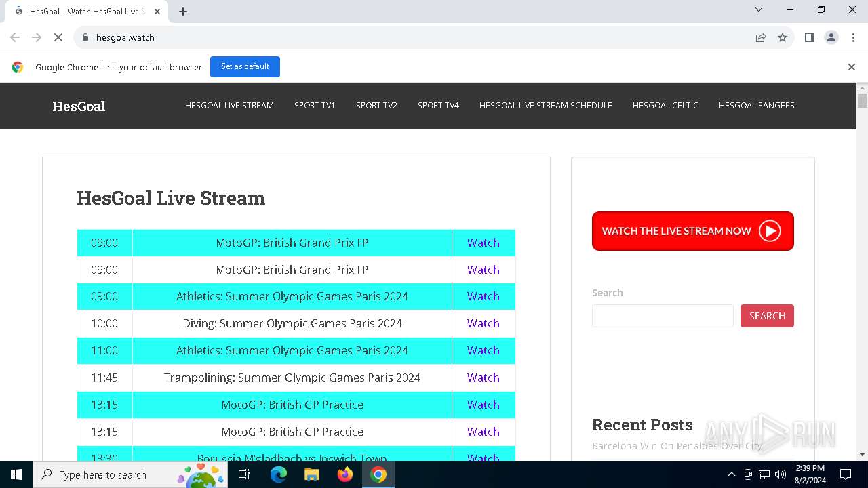The height and width of the screenshot is (488, 868).
Task: Open a new tab with plus icon
Action: pos(183,12)
